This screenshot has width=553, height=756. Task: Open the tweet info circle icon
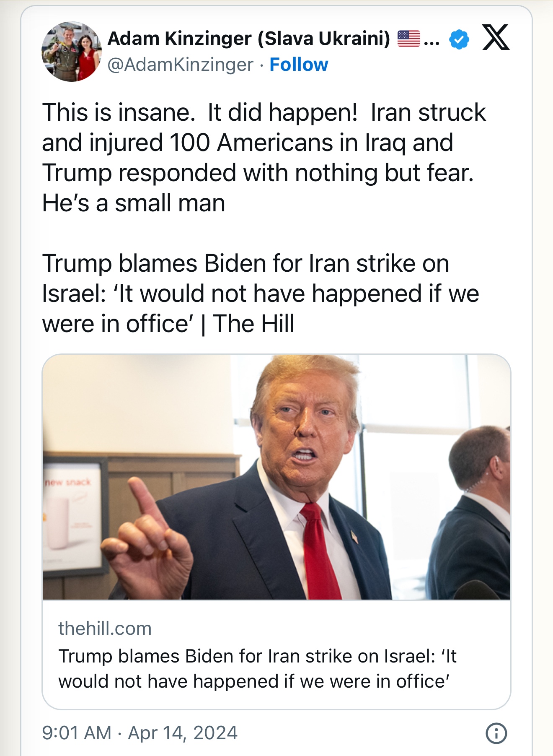[x=496, y=733]
